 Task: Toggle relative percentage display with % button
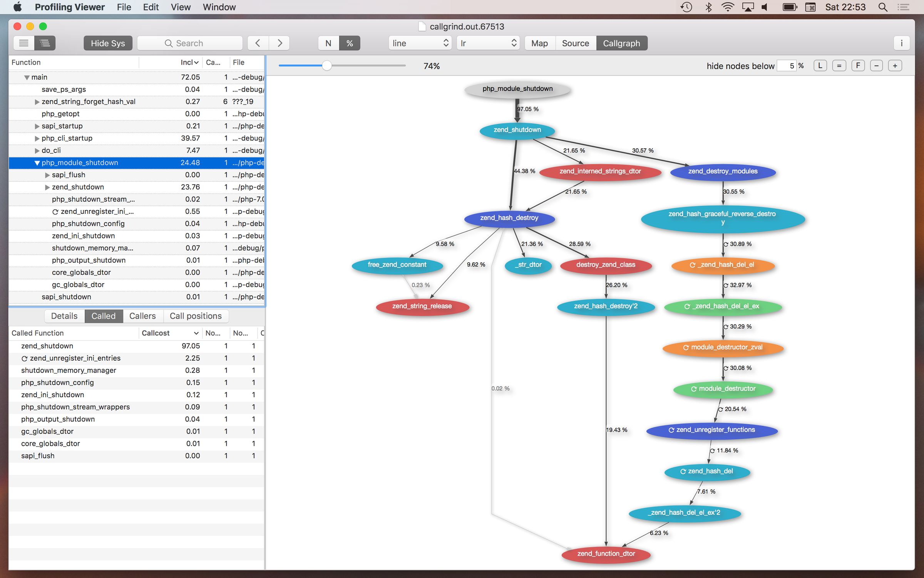[x=350, y=43]
